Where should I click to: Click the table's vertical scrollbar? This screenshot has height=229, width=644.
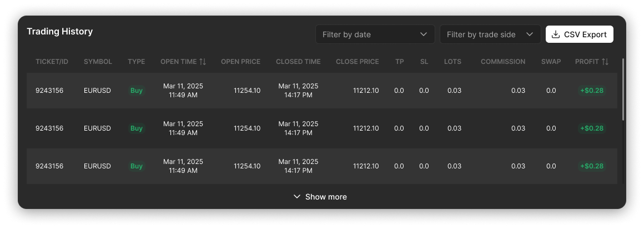point(623,89)
